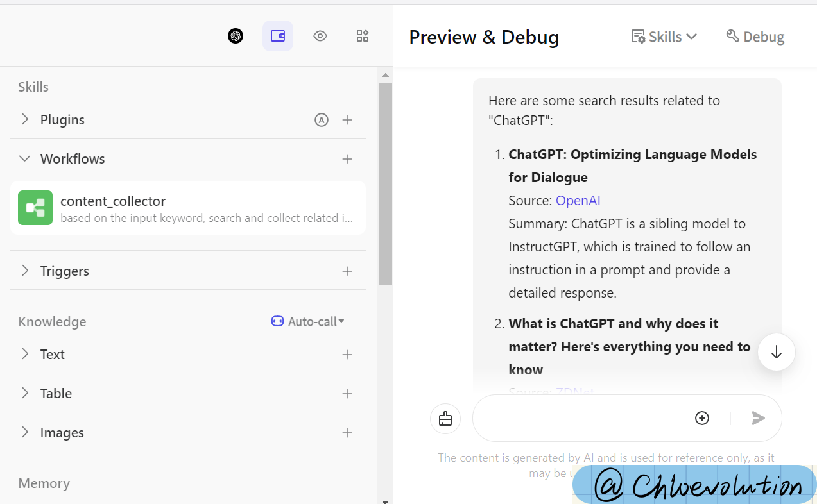Click the 'Skills' section heading in left panel
Screen dimensions: 817x504
click(x=33, y=87)
